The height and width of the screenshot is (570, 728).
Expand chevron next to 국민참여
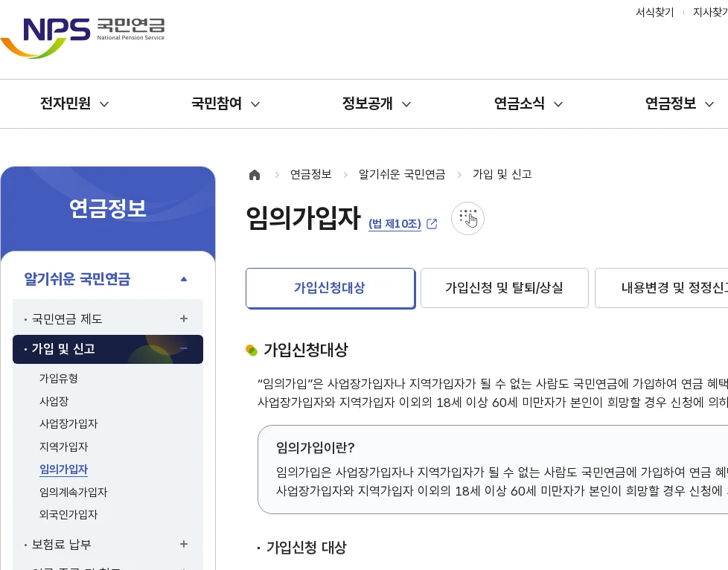point(255,104)
